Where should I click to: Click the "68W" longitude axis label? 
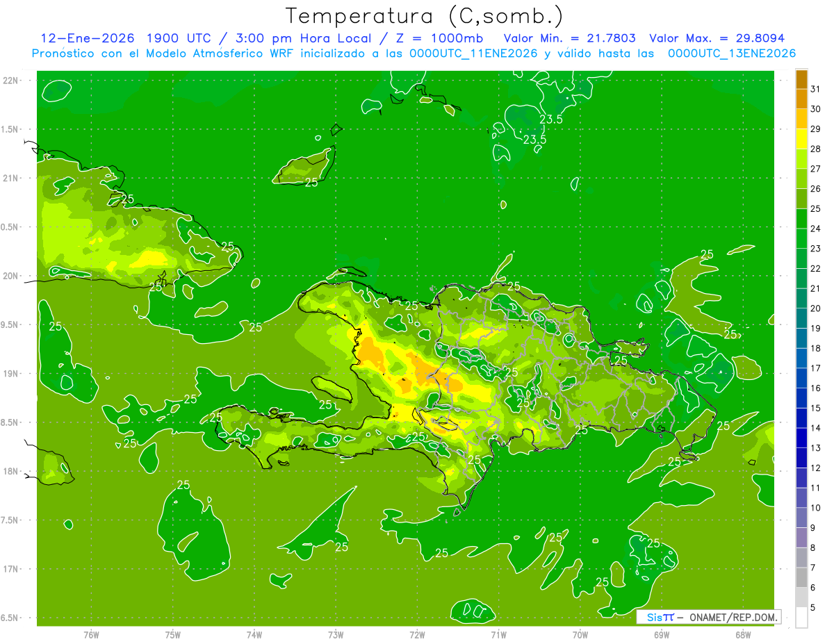(x=743, y=634)
